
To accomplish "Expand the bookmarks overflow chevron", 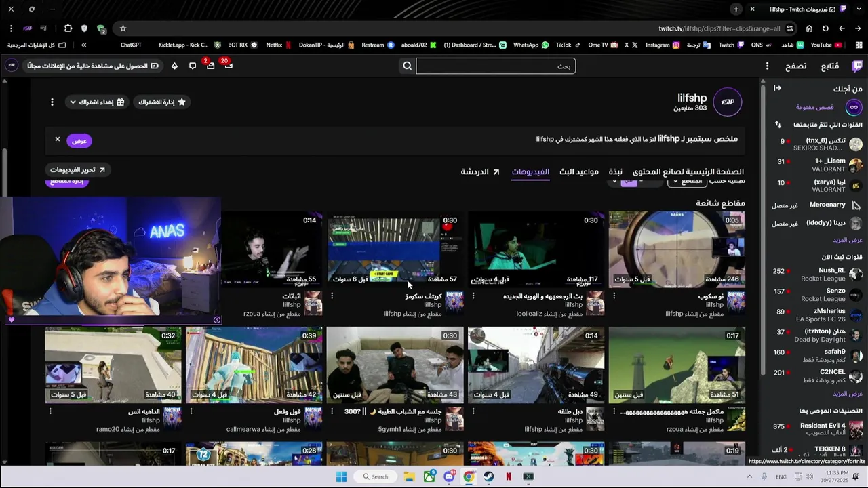I will click(83, 45).
